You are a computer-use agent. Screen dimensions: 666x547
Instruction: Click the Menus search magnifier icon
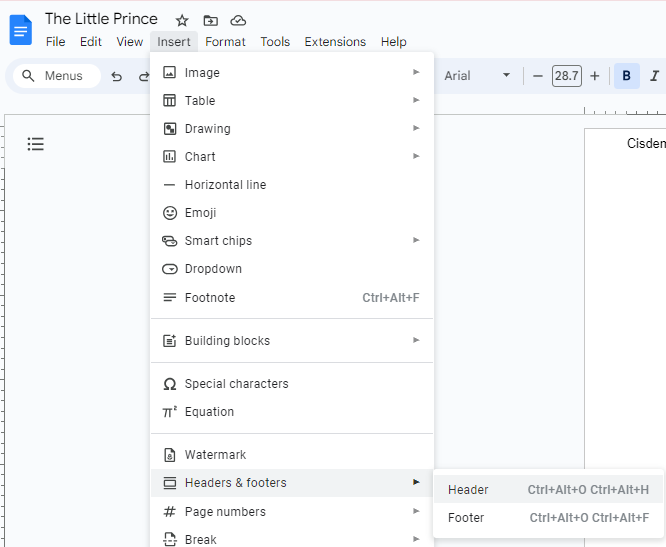28,76
